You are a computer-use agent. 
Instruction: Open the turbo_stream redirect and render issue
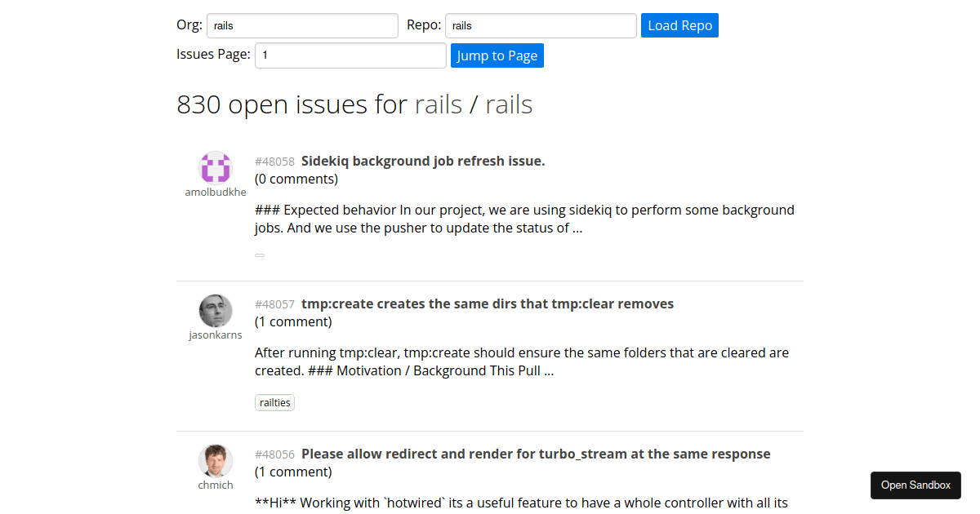535,454
